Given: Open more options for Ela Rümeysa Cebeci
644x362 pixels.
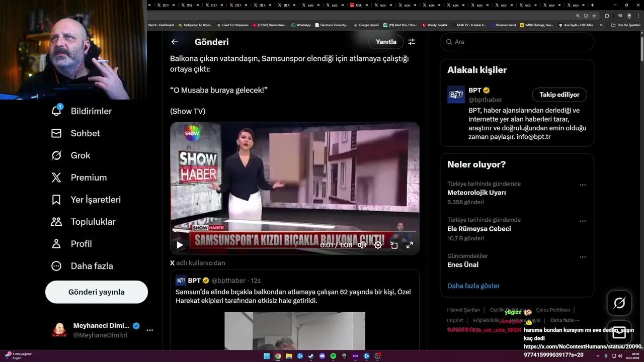Looking at the screenshot, I should pos(583,221).
